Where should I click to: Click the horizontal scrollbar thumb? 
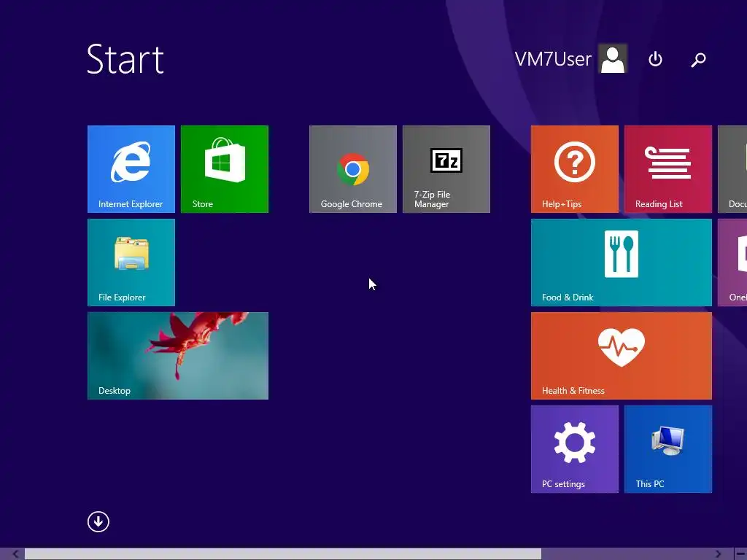(x=283, y=554)
